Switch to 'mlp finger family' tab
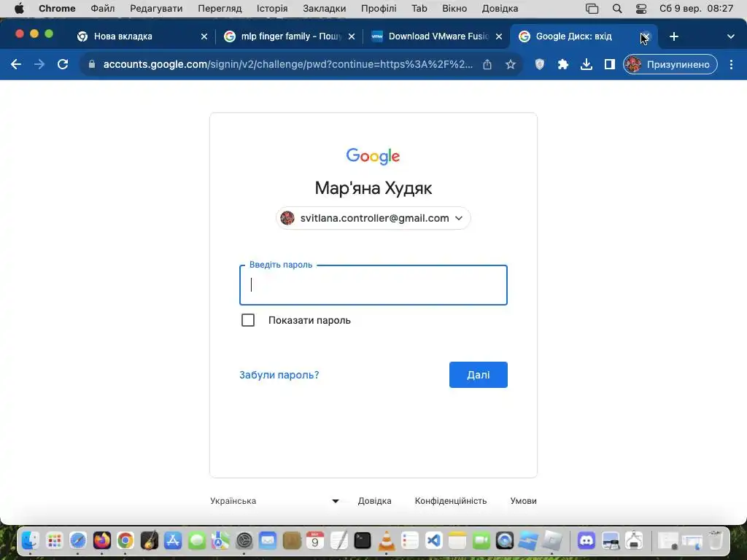 [290, 36]
